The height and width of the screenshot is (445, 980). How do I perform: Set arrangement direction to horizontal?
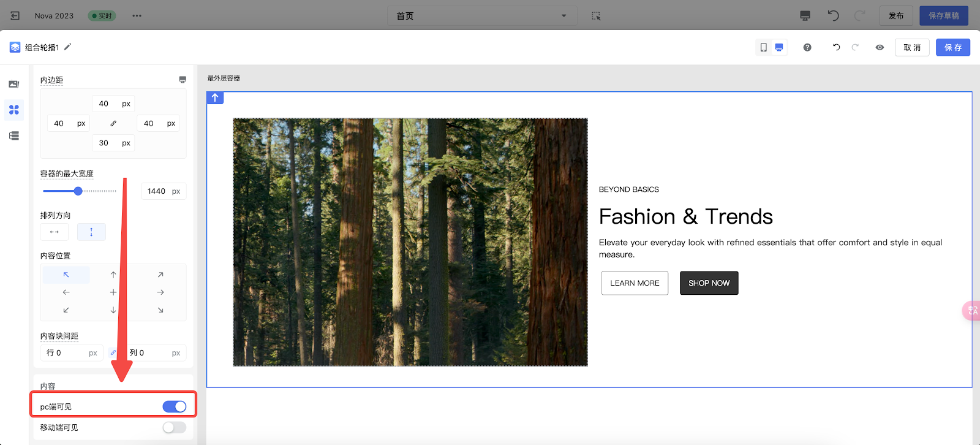(x=55, y=232)
